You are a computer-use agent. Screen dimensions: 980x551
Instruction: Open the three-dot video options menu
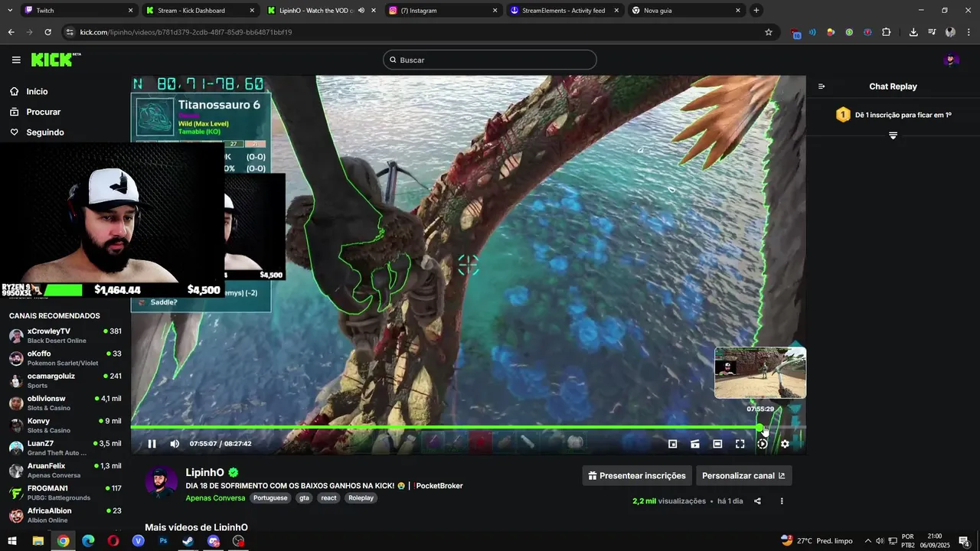click(x=782, y=501)
